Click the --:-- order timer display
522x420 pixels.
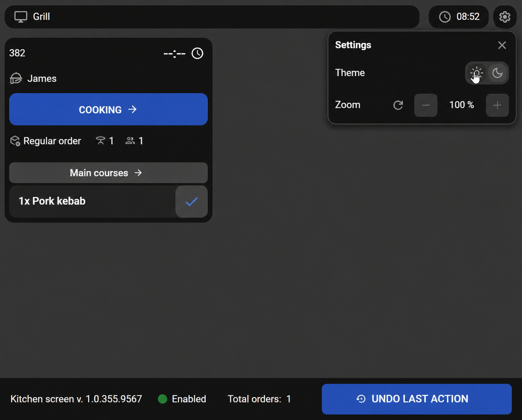coord(174,54)
